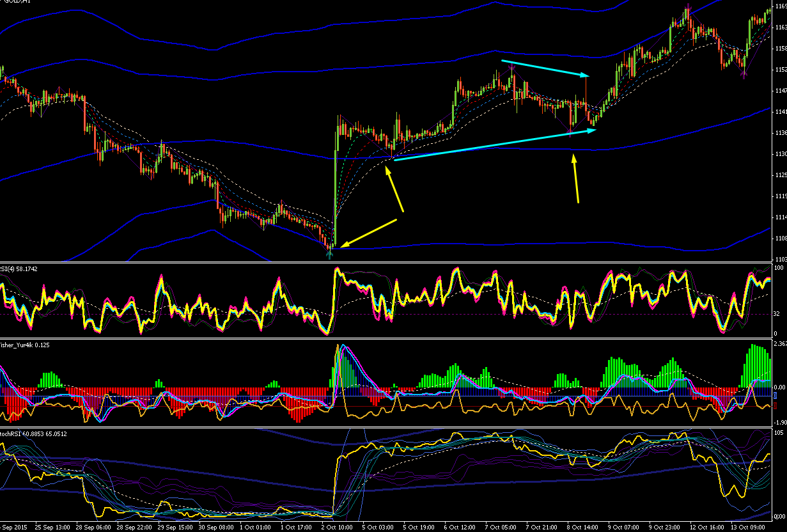Click the price axis label 1130
Viewport: 787px width, 532px height.
781,154
